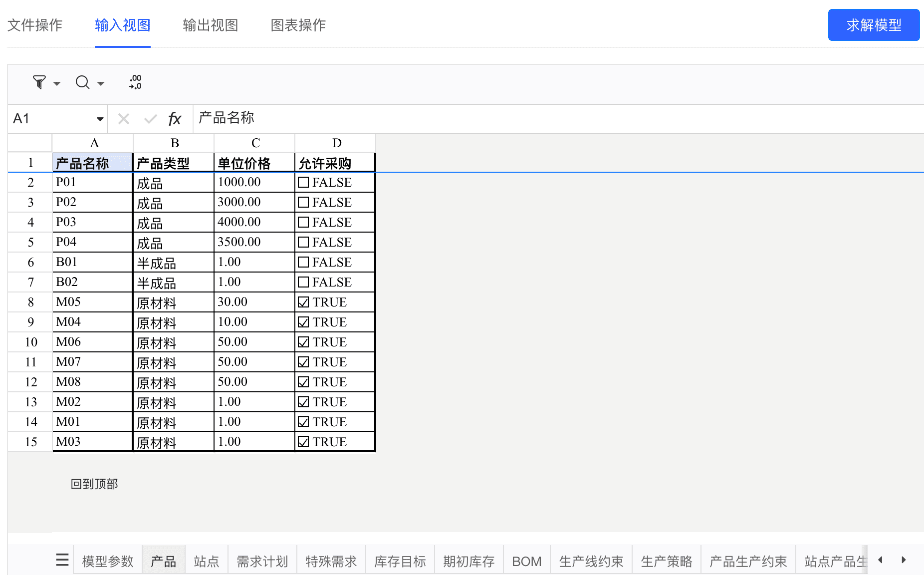Image resolution: width=924 pixels, height=575 pixels.
Task: Expand the search options dropdown arrow
Action: click(x=101, y=83)
